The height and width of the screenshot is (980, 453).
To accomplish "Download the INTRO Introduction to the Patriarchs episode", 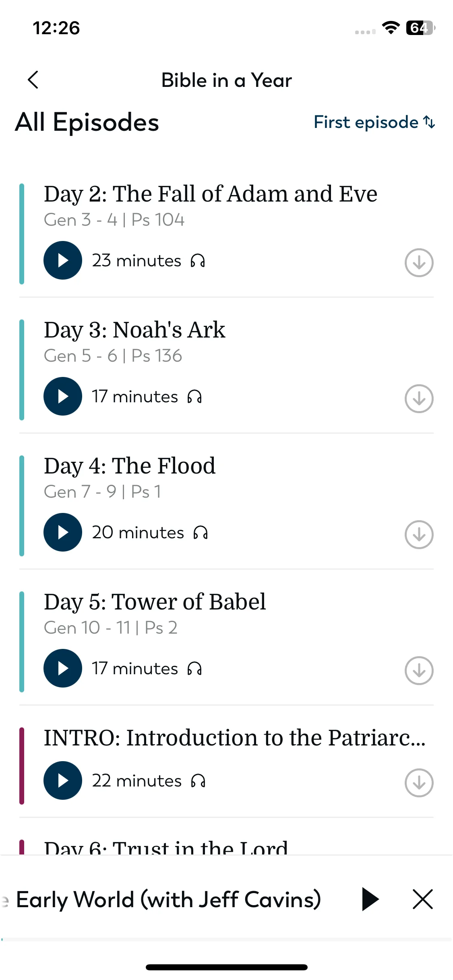I will (x=419, y=783).
